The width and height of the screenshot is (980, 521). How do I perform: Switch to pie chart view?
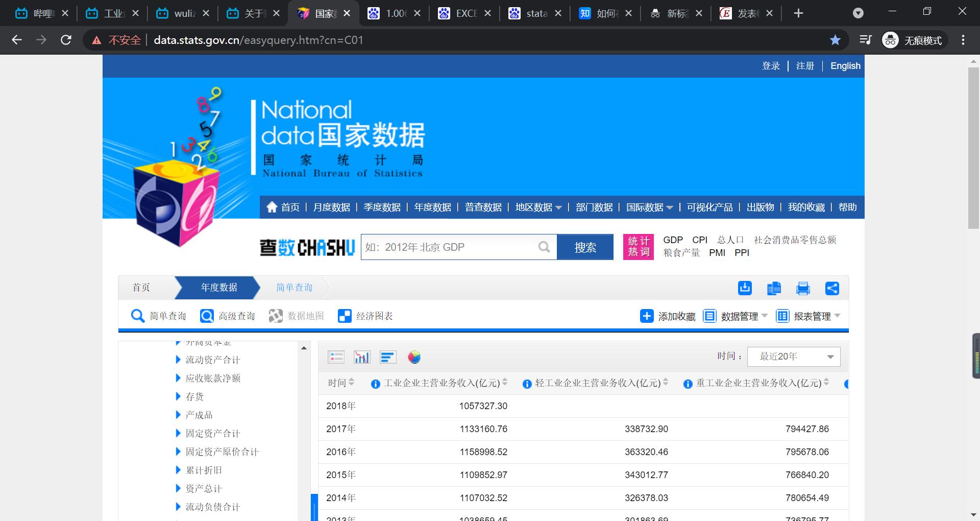pos(414,357)
